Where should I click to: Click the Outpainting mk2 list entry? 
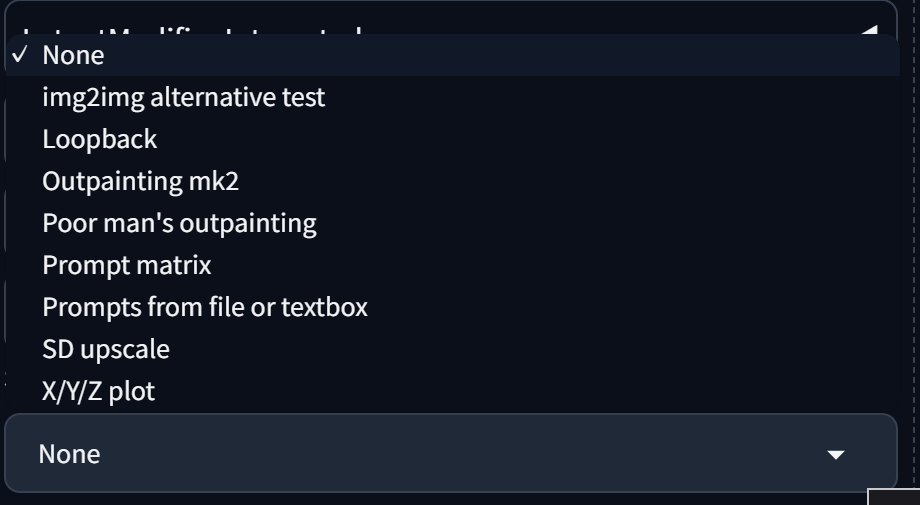point(140,181)
